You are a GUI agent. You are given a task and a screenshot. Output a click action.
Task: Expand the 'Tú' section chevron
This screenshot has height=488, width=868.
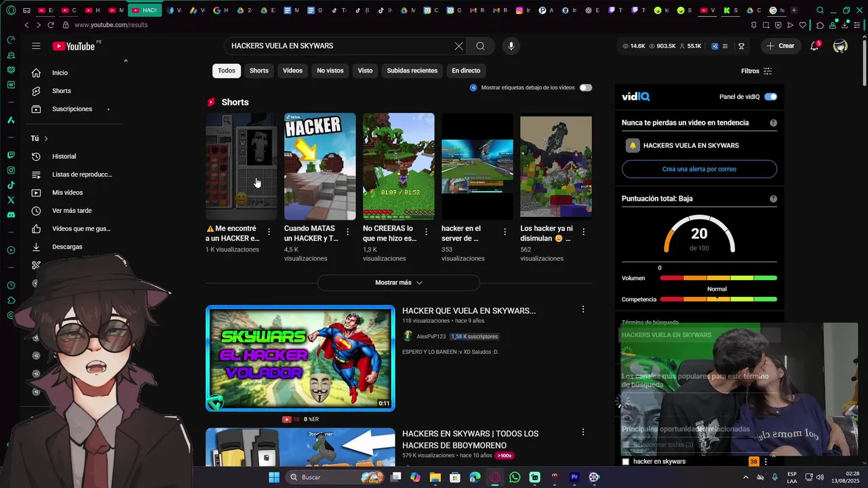(46, 138)
